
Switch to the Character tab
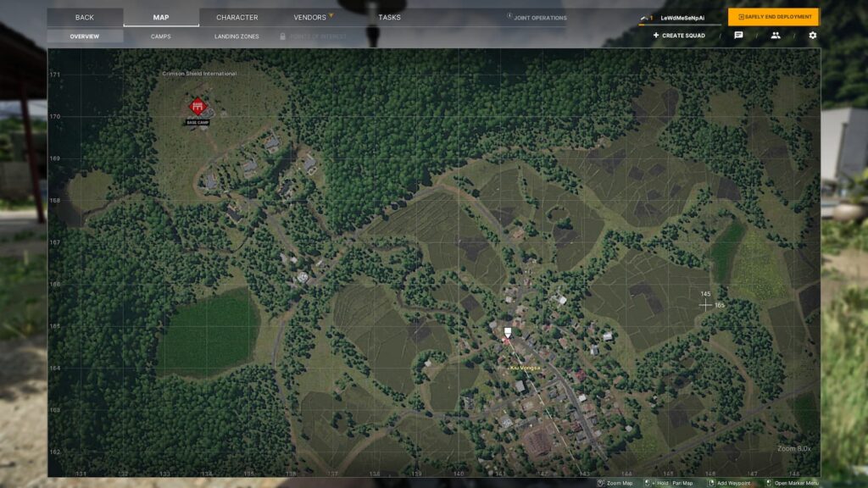click(x=237, y=17)
